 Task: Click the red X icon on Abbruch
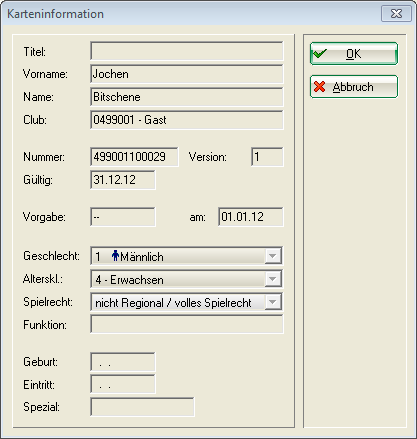click(x=320, y=87)
